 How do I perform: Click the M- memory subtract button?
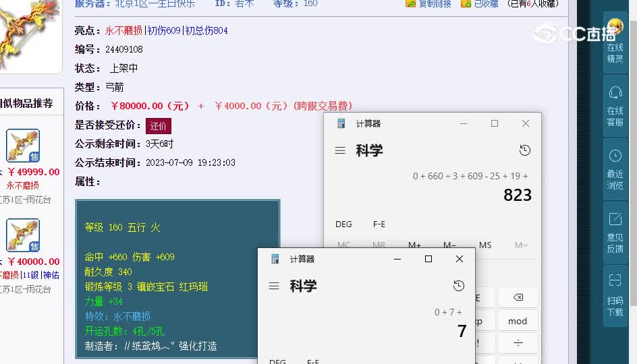pyautogui.click(x=449, y=245)
